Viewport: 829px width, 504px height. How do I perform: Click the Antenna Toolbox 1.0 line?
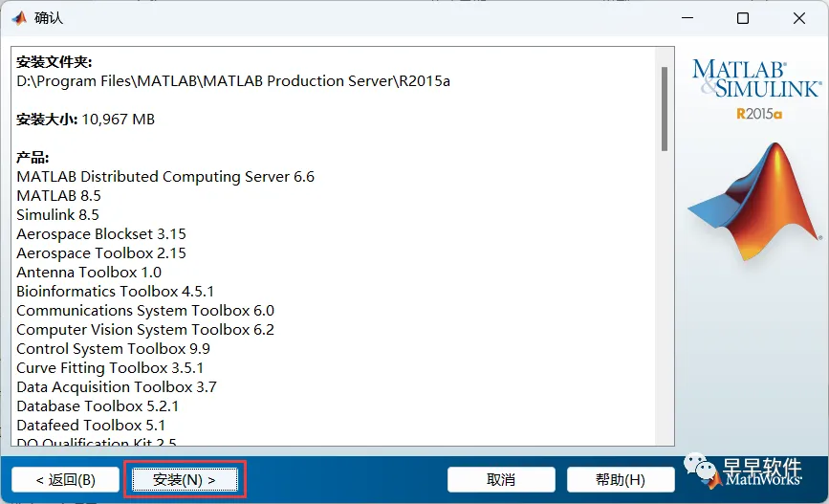click(89, 273)
